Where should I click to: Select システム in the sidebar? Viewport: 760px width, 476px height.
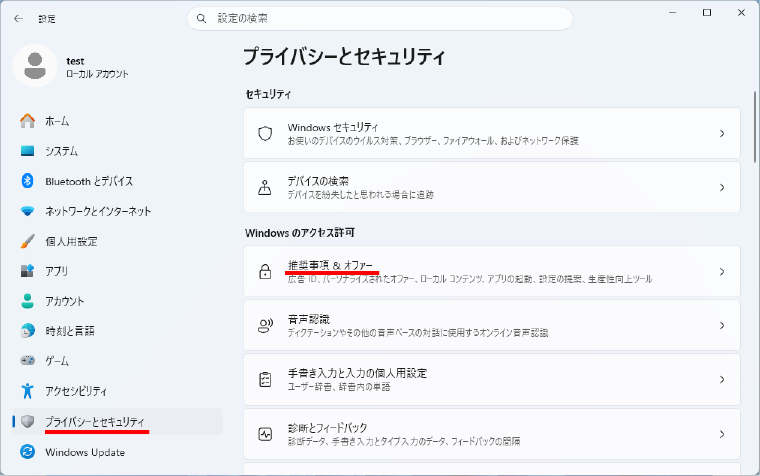pos(117,151)
